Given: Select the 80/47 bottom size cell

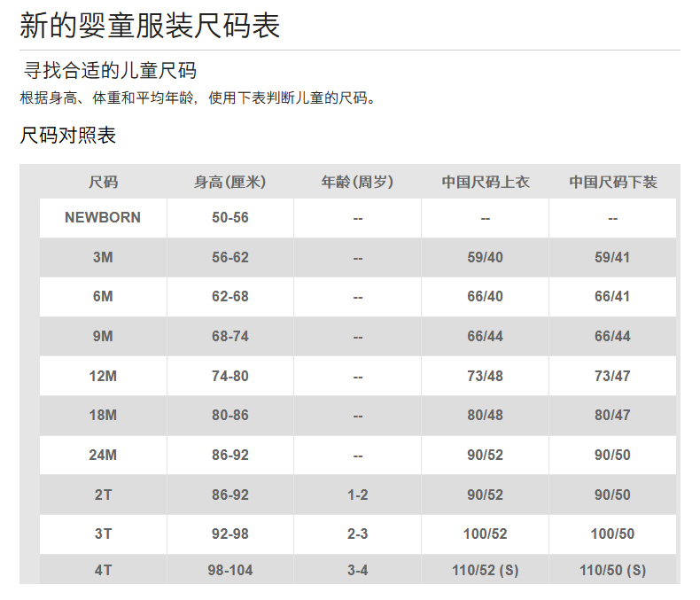Looking at the screenshot, I should point(612,415).
